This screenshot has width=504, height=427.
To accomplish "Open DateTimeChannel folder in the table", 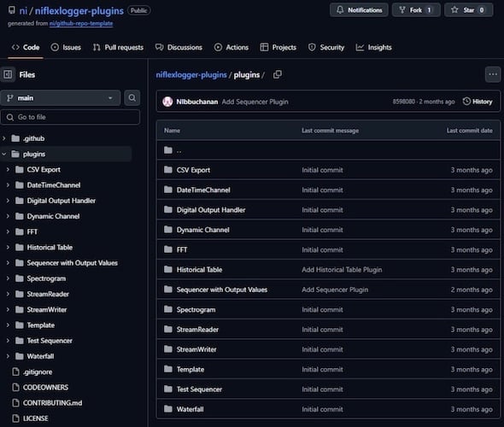I will point(203,190).
